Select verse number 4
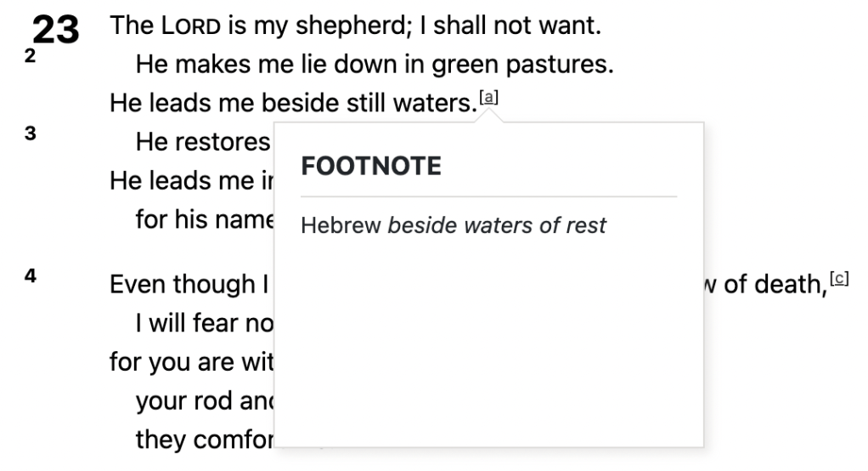 click(30, 275)
